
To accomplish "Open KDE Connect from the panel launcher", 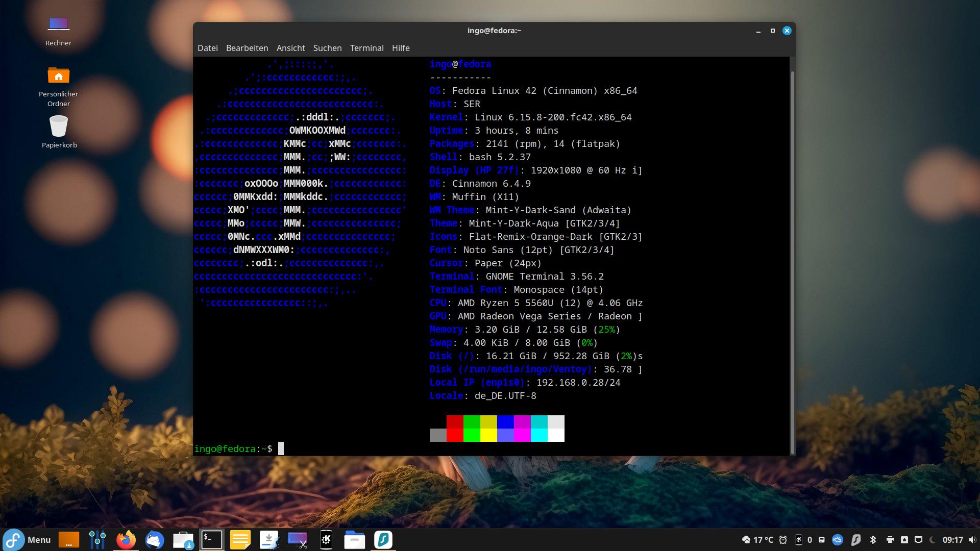I will 326,540.
